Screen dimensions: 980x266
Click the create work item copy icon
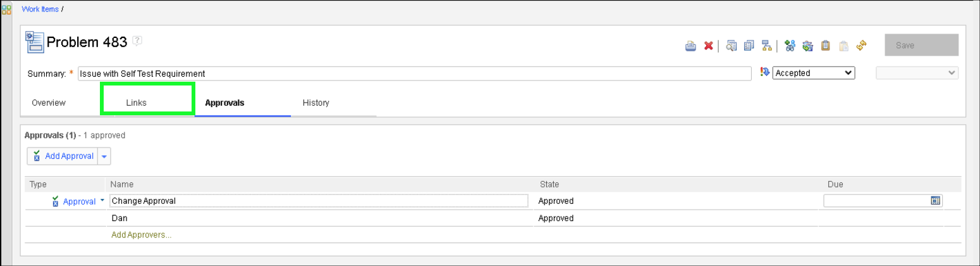pos(749,46)
